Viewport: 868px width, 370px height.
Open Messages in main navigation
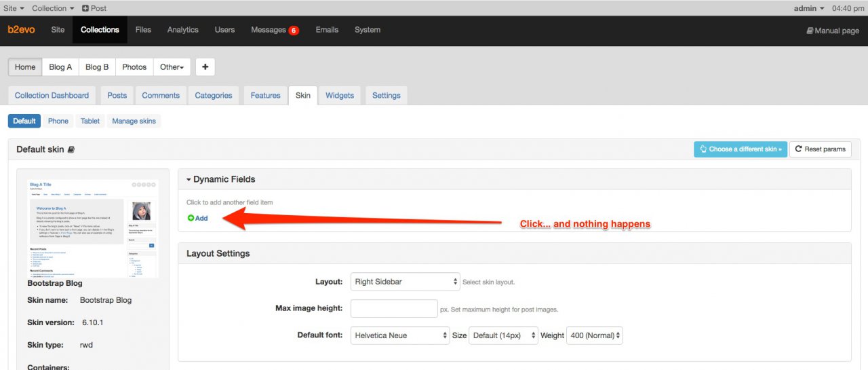(x=269, y=30)
